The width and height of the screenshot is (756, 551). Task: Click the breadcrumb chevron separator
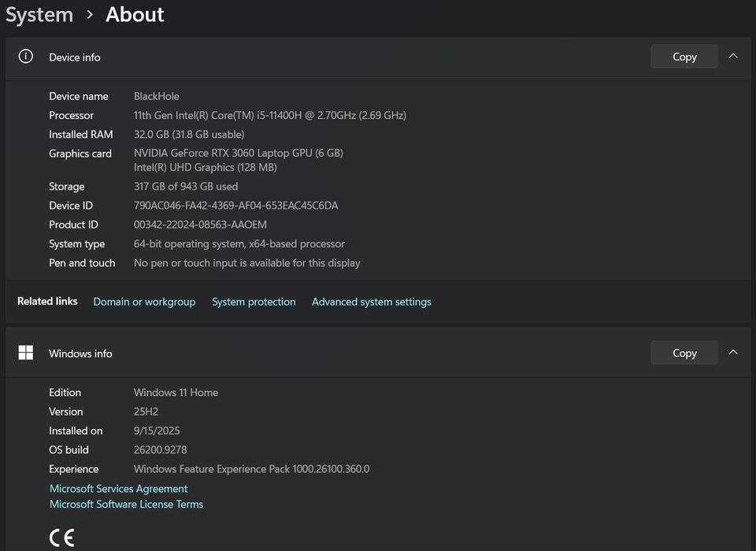click(90, 15)
